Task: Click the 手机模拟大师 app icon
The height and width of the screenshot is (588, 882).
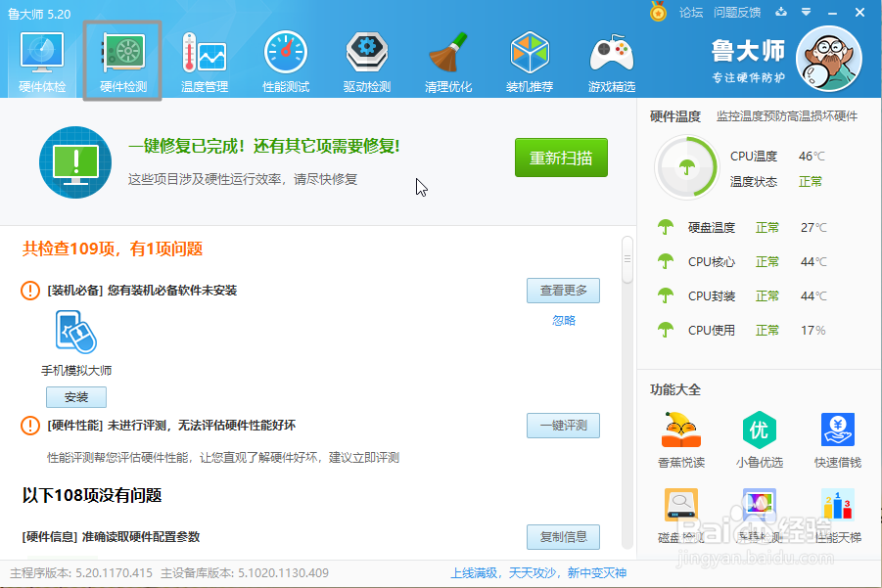Action: point(76,332)
